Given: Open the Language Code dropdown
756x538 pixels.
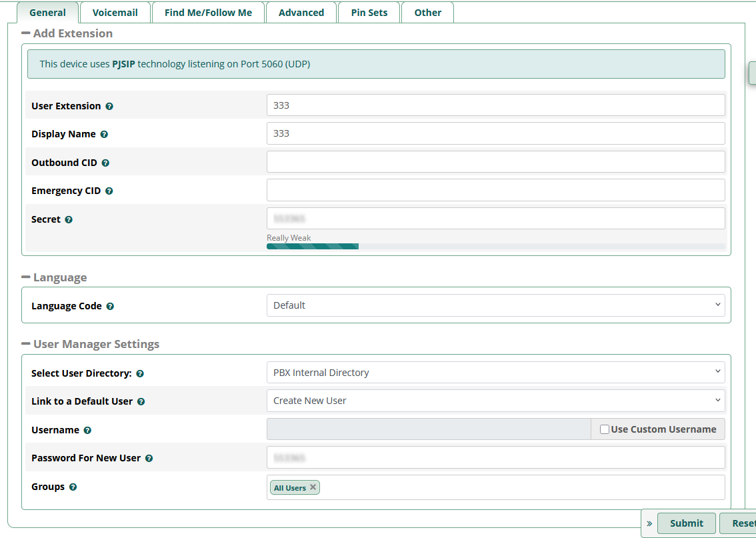Looking at the screenshot, I should tap(495, 305).
